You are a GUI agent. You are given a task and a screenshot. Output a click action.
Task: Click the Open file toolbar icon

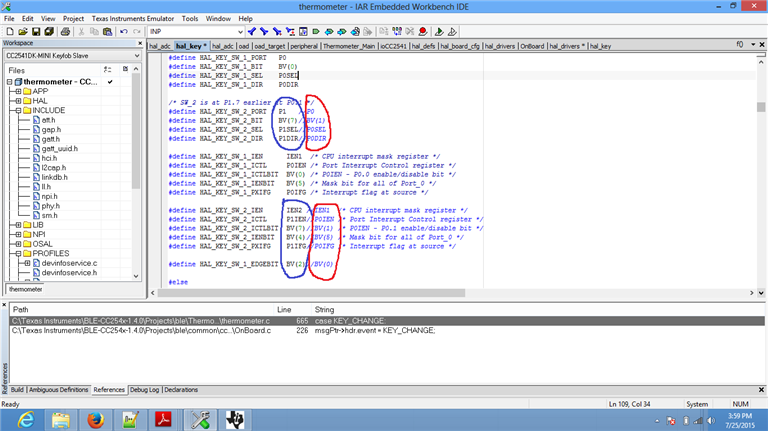(23, 32)
